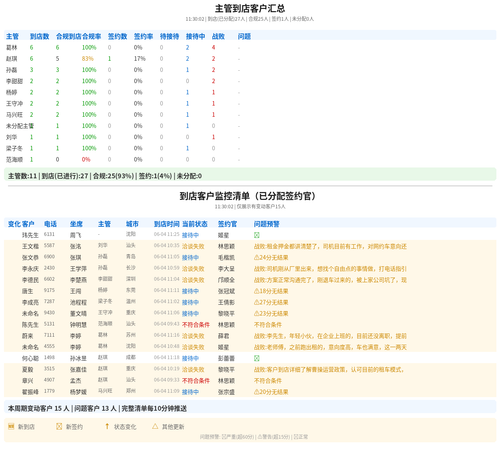Click the 未分配主管 row label

pyautogui.click(x=20, y=126)
